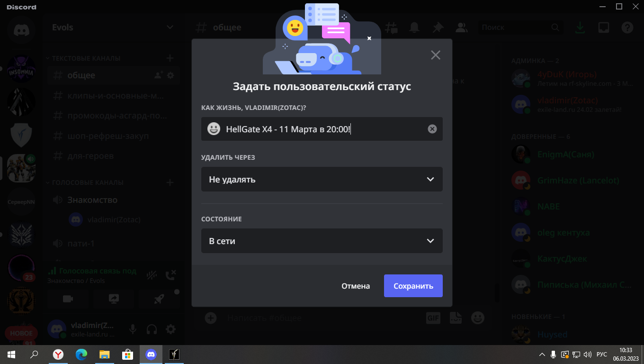This screenshot has width=644, height=364.
Task: Open user settings gear
Action: (x=171, y=329)
